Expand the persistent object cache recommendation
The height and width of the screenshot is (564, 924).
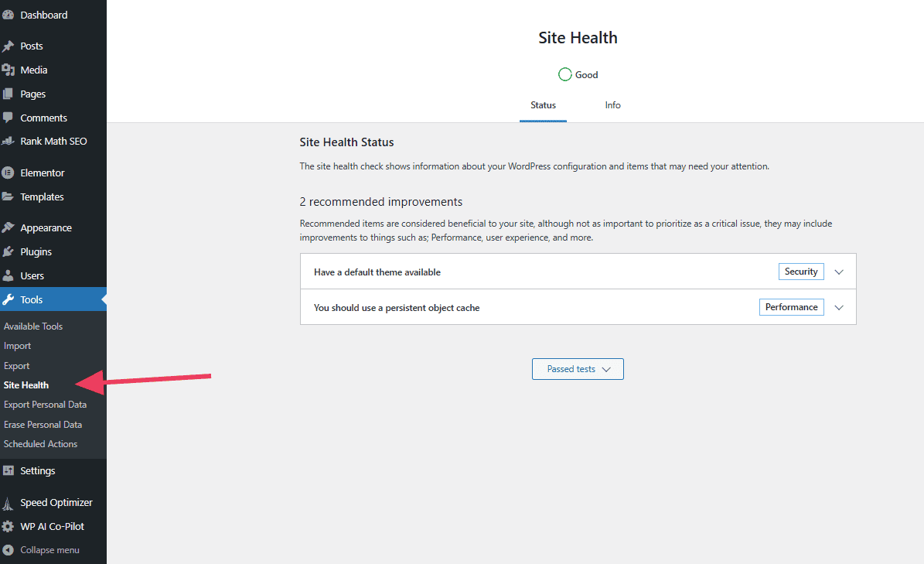point(839,307)
